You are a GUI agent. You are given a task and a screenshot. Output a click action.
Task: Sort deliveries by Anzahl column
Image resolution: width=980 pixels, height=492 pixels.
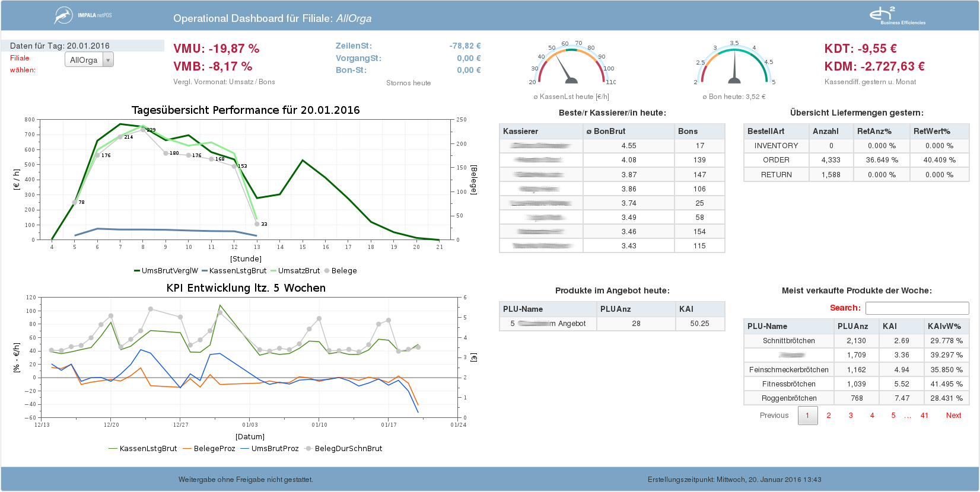825,132
